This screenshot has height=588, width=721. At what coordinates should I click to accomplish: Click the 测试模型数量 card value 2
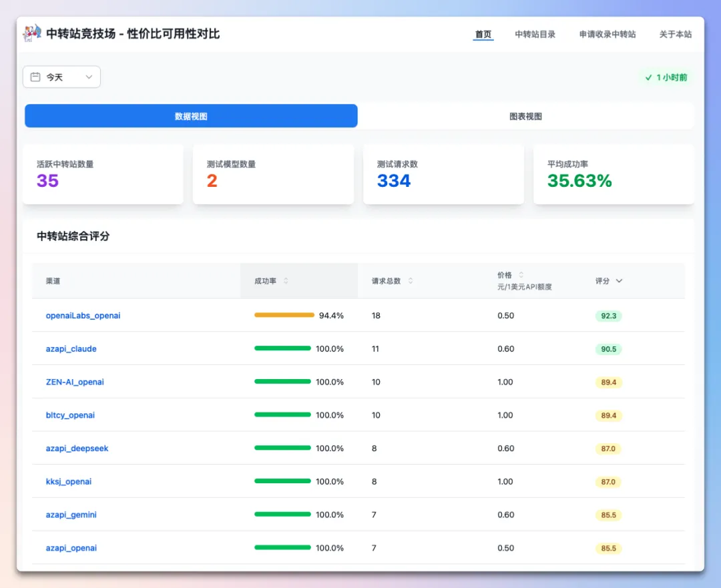(x=212, y=181)
